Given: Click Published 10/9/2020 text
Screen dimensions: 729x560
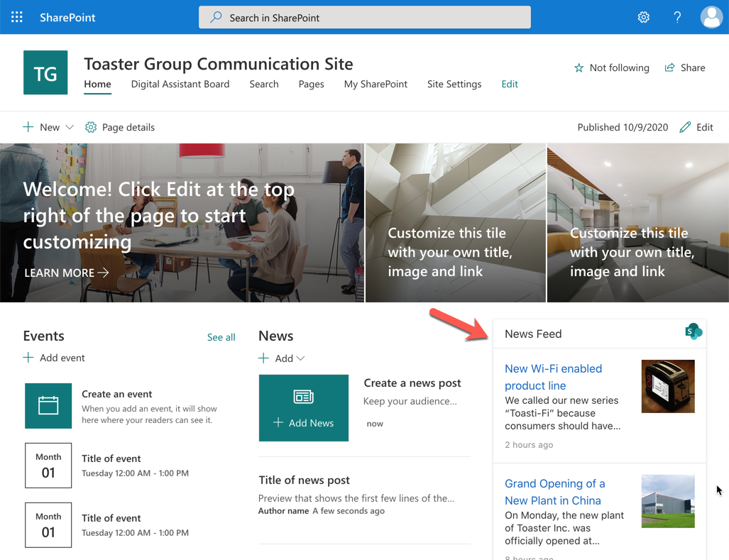Looking at the screenshot, I should click(622, 127).
